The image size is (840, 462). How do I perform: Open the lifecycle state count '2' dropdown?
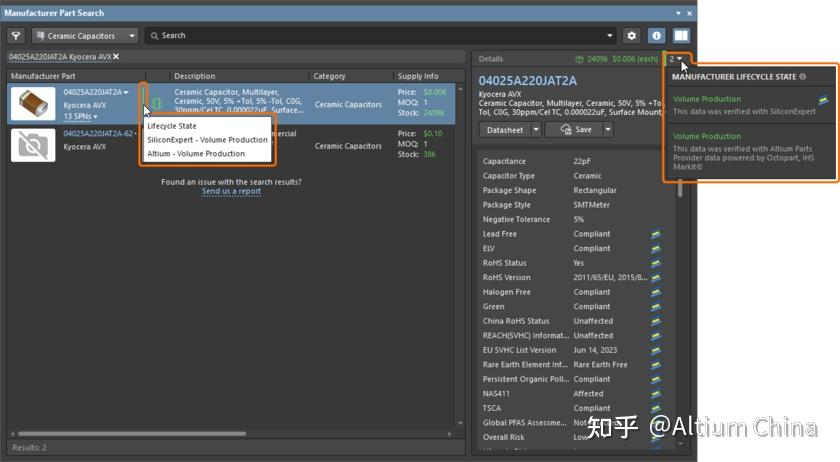(x=676, y=58)
